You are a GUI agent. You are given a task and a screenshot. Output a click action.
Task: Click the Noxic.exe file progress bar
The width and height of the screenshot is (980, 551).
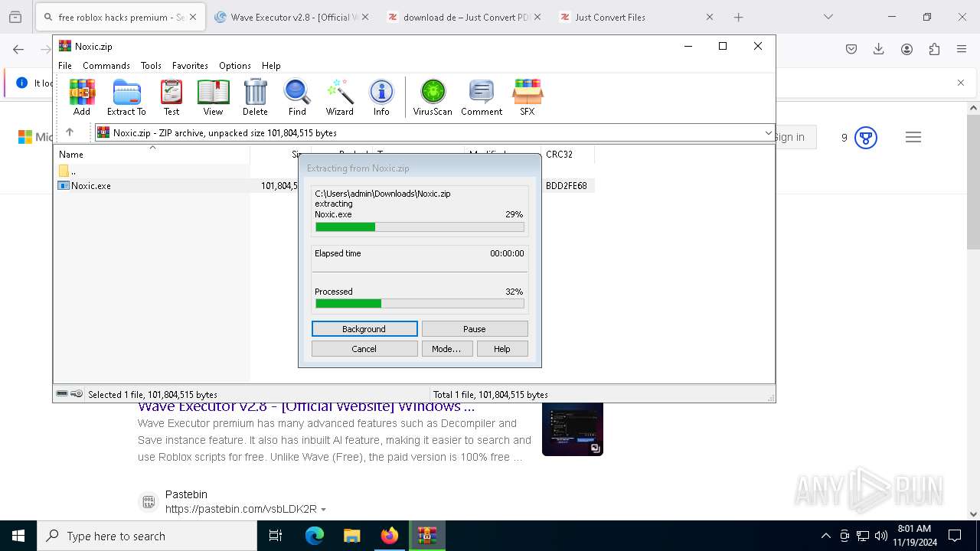[420, 227]
